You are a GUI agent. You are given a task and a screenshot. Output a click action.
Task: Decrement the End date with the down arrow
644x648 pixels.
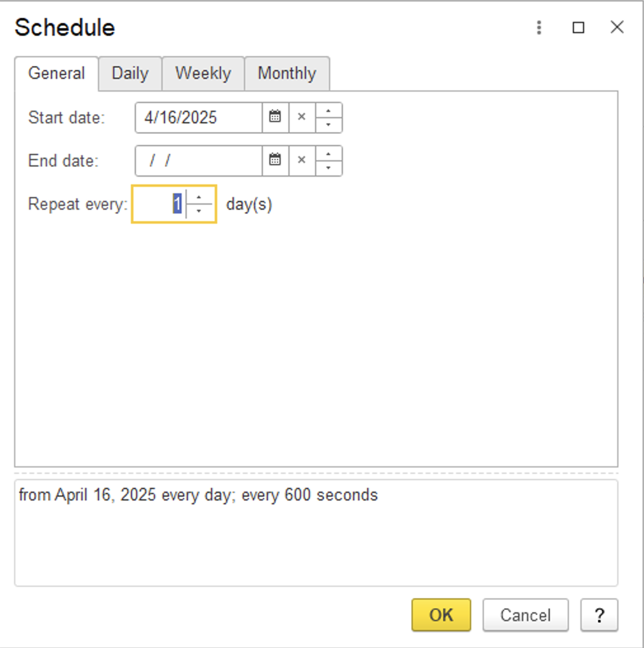click(x=329, y=166)
